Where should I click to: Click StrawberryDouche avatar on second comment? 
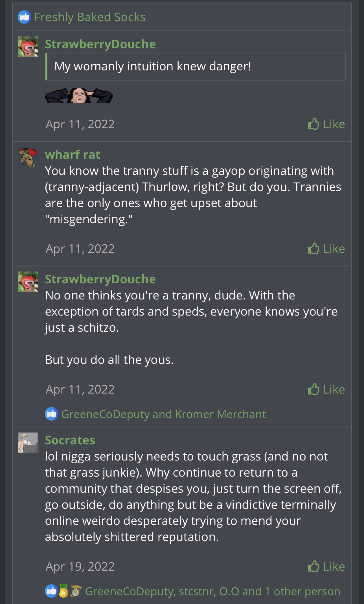(28, 282)
